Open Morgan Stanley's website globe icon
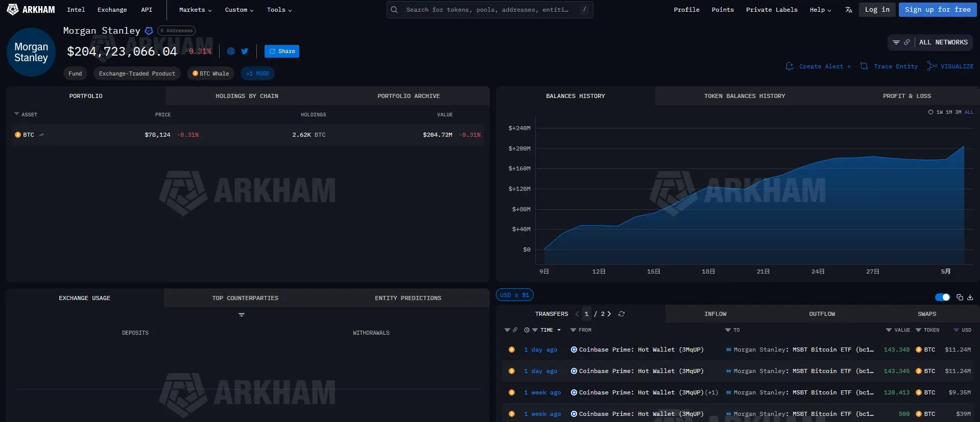 click(231, 51)
